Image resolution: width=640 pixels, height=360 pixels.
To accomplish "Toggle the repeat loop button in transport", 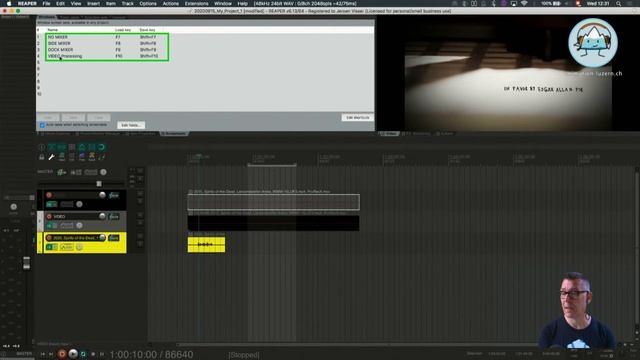I will [x=83, y=354].
